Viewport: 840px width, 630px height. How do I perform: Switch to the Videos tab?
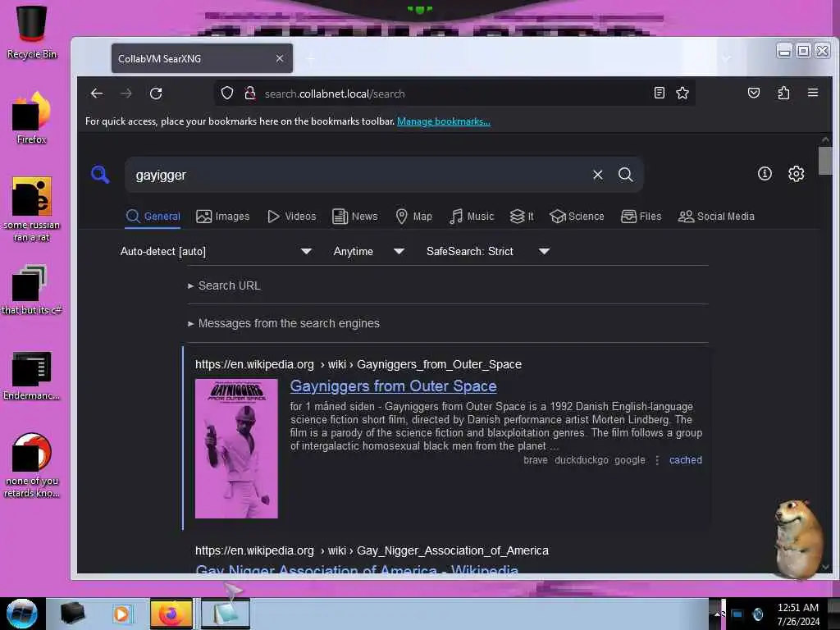[291, 217]
